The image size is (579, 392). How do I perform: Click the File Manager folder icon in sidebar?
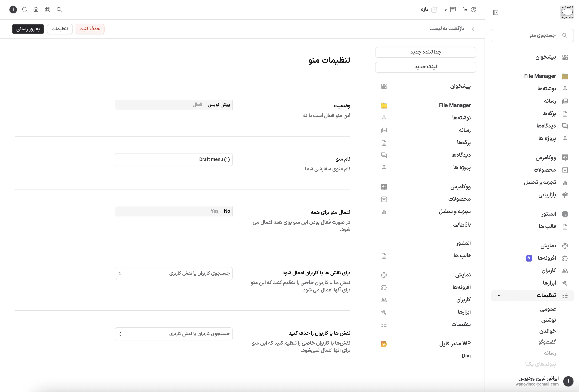565,76
